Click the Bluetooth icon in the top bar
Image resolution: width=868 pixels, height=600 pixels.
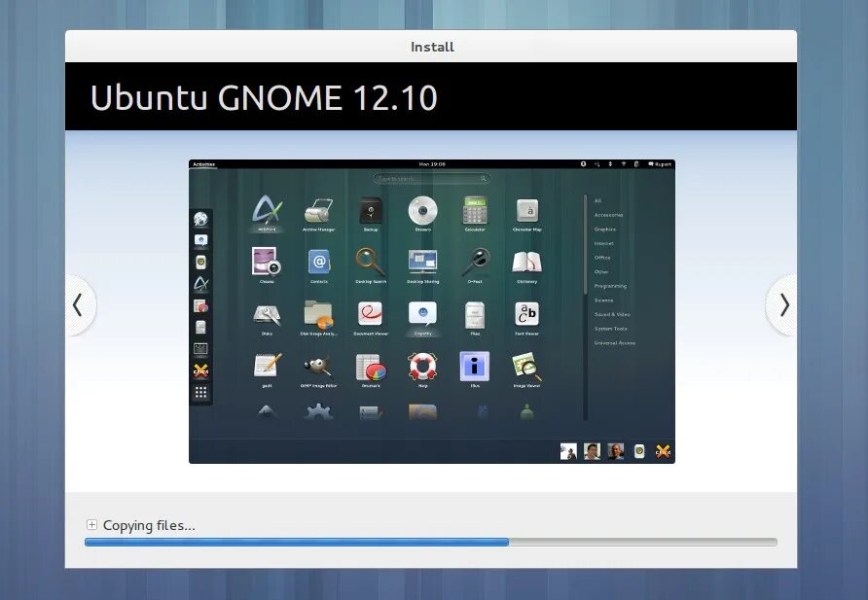610,164
